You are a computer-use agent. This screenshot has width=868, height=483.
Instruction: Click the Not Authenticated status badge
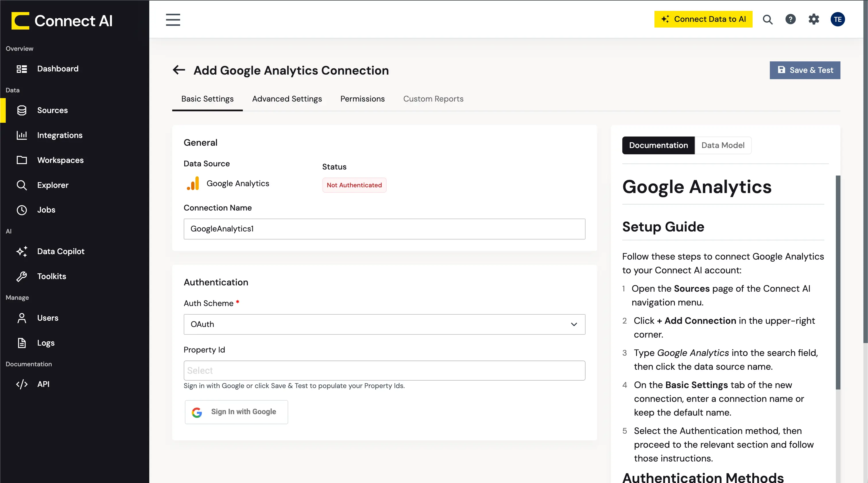[354, 185]
